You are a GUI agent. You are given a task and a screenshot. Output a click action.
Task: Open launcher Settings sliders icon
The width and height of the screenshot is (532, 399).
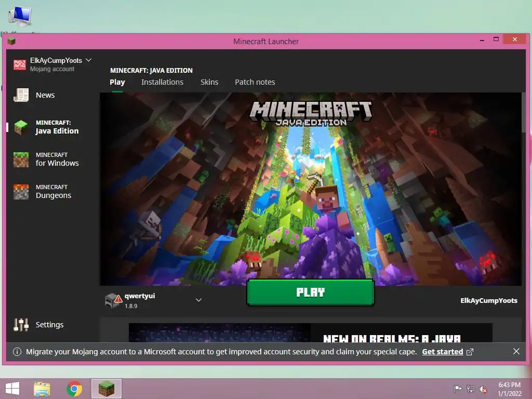pos(21,325)
